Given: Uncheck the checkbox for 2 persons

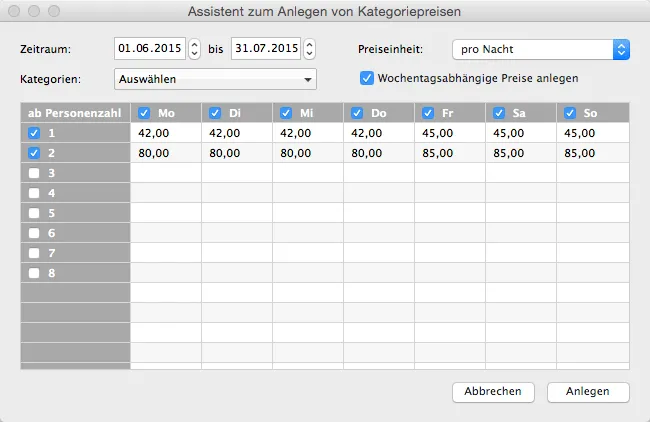Looking at the screenshot, I should [34, 153].
